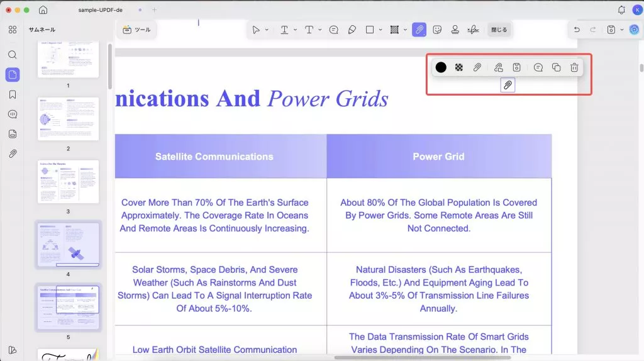Change attachment icon style paperclip in popup
644x361 pixels.
(x=477, y=67)
